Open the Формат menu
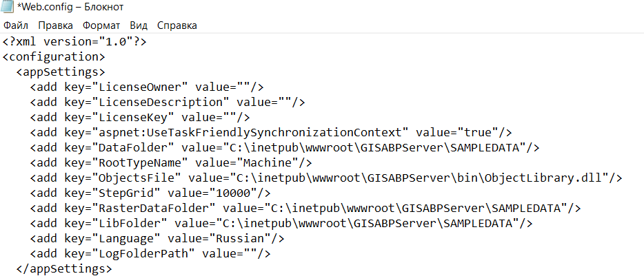The height and width of the screenshot is (276, 644). [x=101, y=25]
